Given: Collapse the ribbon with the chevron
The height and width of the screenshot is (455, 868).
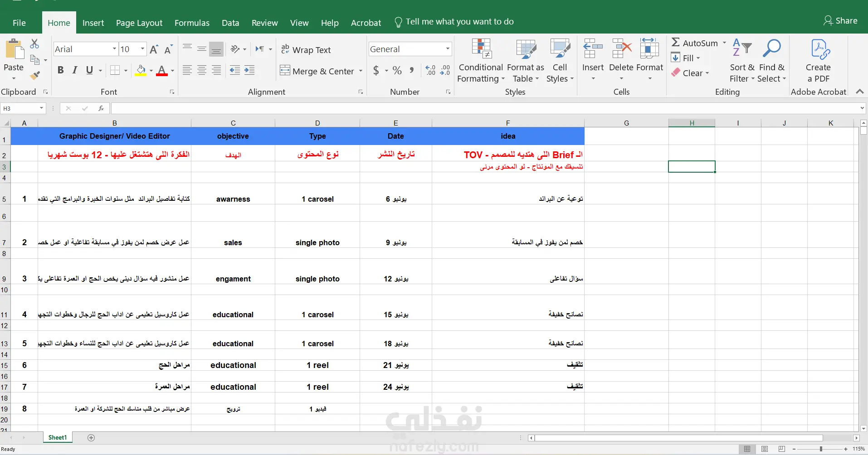Looking at the screenshot, I should pyautogui.click(x=859, y=92).
